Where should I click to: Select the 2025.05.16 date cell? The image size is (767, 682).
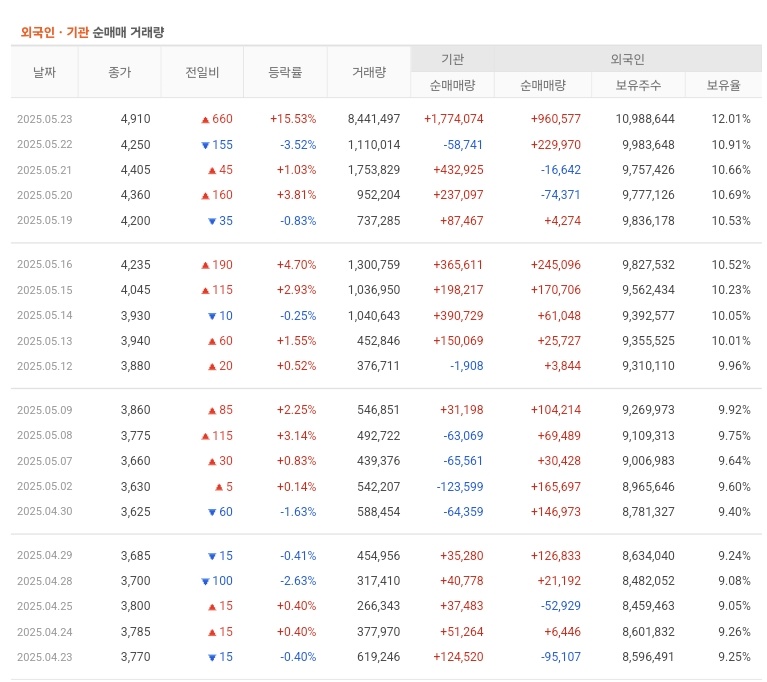click(45, 264)
